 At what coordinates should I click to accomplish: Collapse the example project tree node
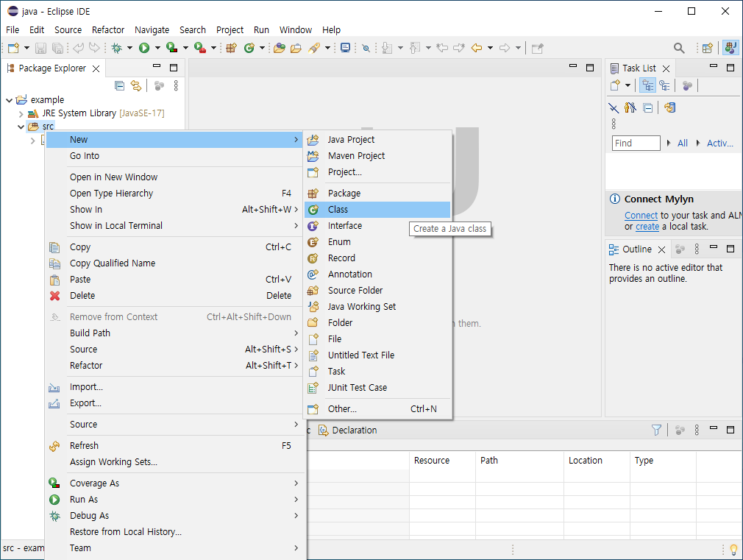point(9,100)
